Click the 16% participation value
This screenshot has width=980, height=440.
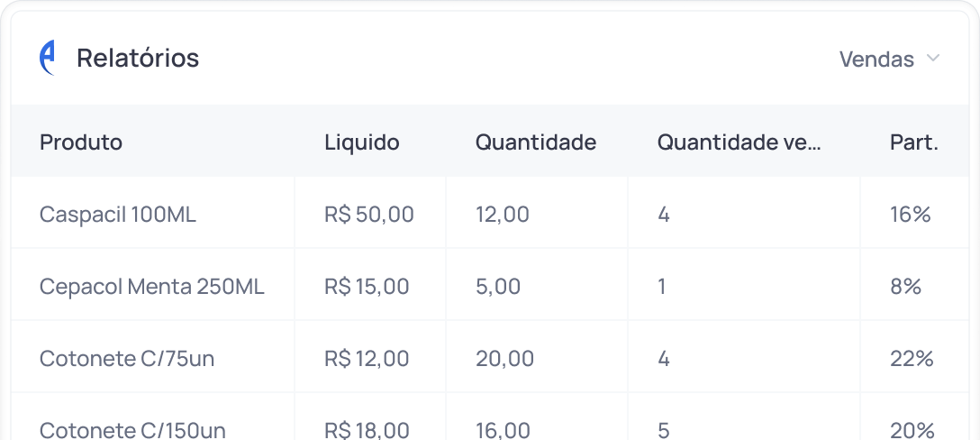[910, 215]
